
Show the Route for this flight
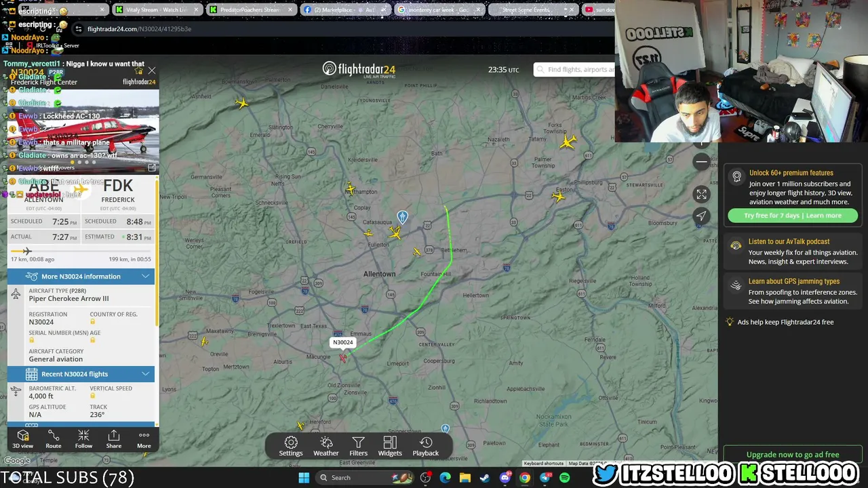point(54,439)
